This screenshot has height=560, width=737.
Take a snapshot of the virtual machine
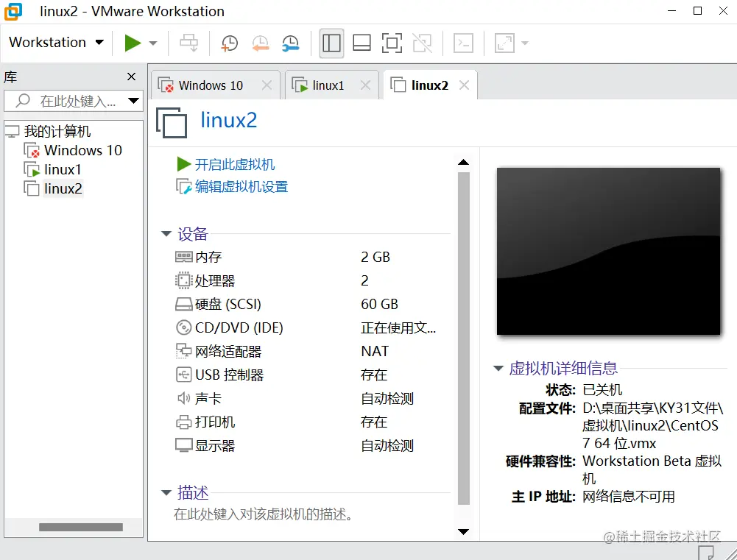click(229, 43)
